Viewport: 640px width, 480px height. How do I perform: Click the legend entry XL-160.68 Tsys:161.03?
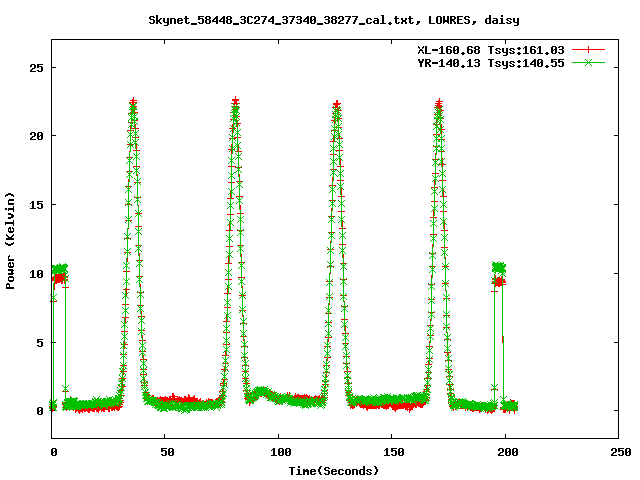491,50
